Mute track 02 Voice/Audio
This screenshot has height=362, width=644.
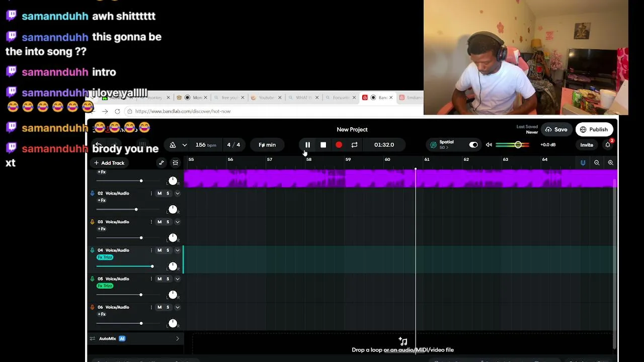coord(159,194)
